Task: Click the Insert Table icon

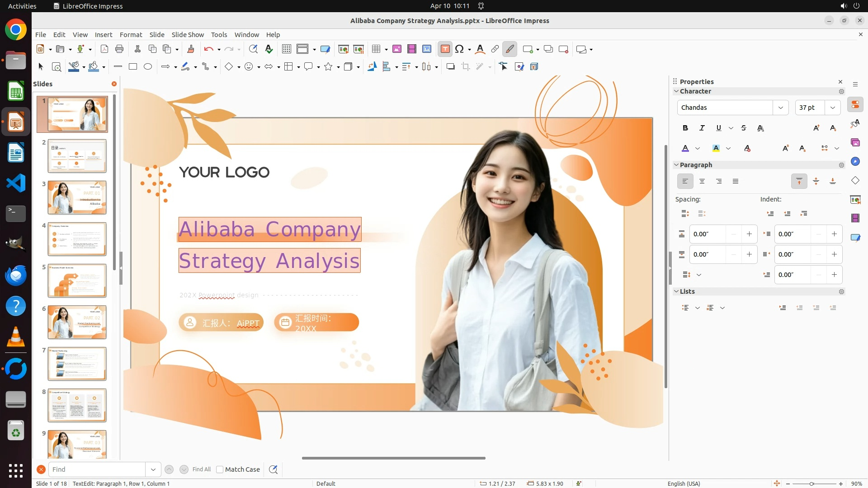Action: pos(376,49)
